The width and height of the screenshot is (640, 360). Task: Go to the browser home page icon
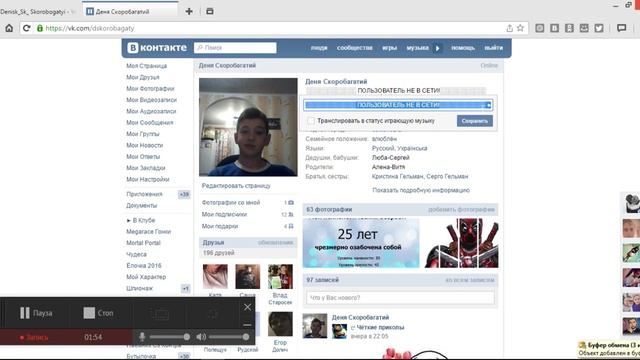pyautogui.click(x=9, y=28)
